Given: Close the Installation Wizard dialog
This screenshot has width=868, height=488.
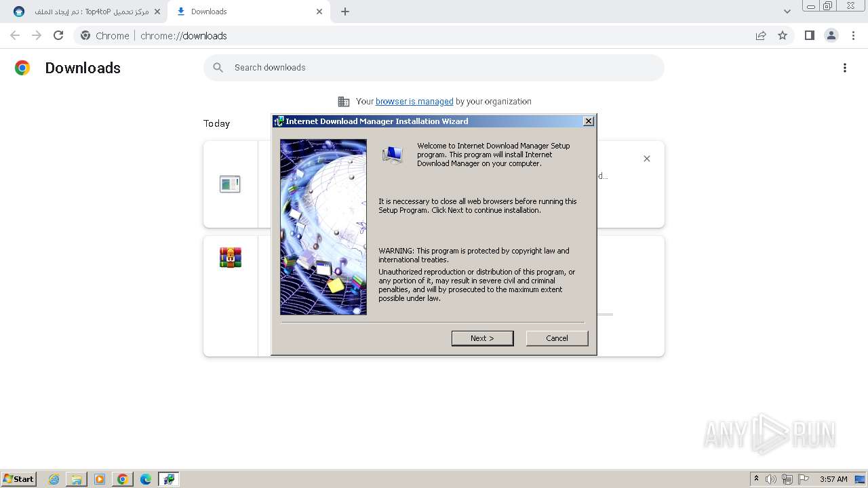Looking at the screenshot, I should click(x=589, y=121).
